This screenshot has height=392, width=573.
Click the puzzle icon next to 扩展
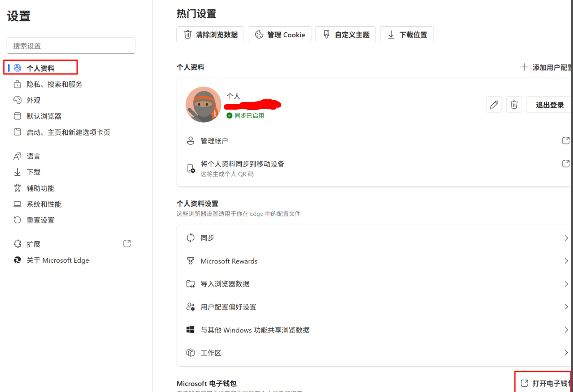[17, 244]
